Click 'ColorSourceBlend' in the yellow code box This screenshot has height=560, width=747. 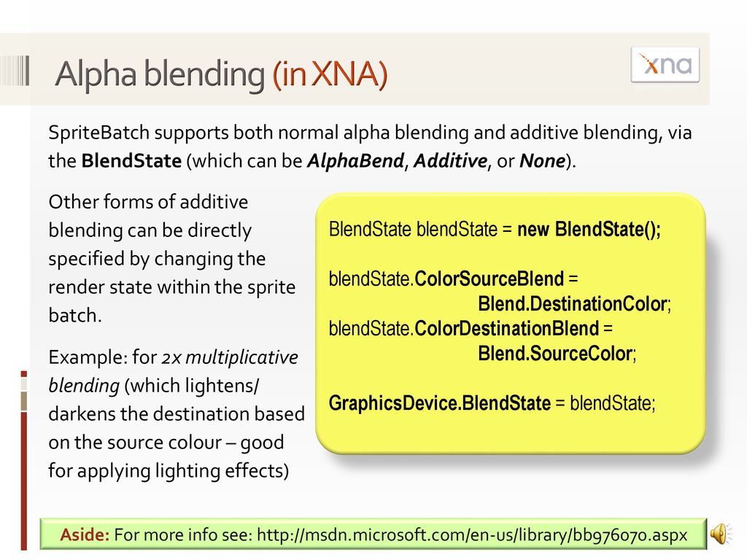(489, 279)
